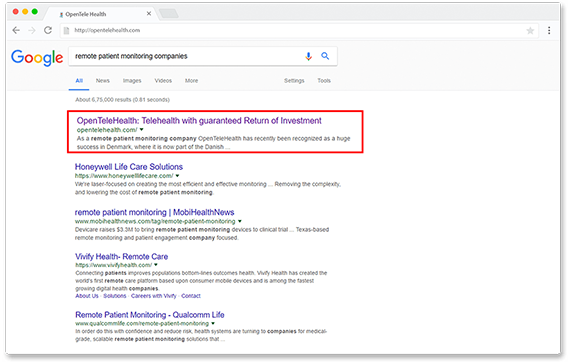
Task: Switch to the News results tab
Action: [x=103, y=81]
